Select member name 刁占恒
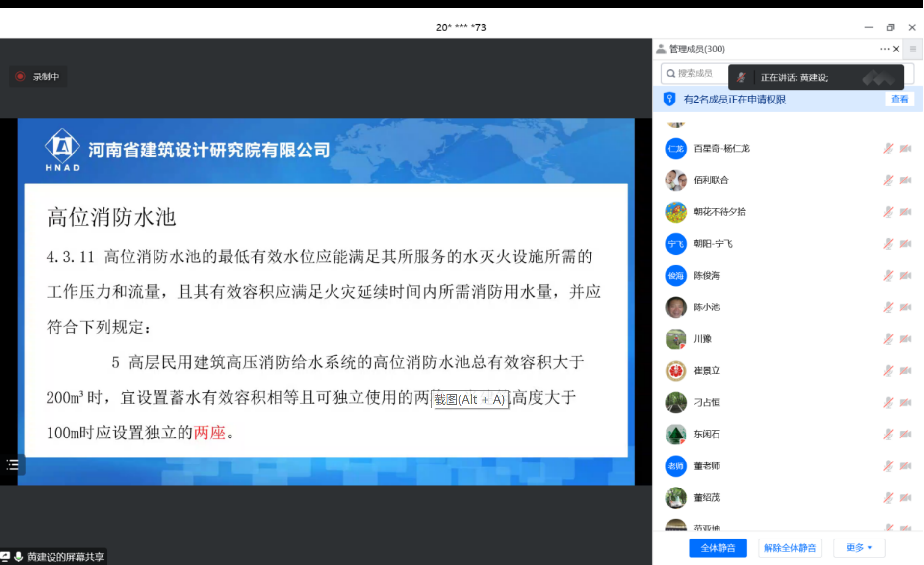Image resolution: width=924 pixels, height=565 pixels. [x=707, y=402]
